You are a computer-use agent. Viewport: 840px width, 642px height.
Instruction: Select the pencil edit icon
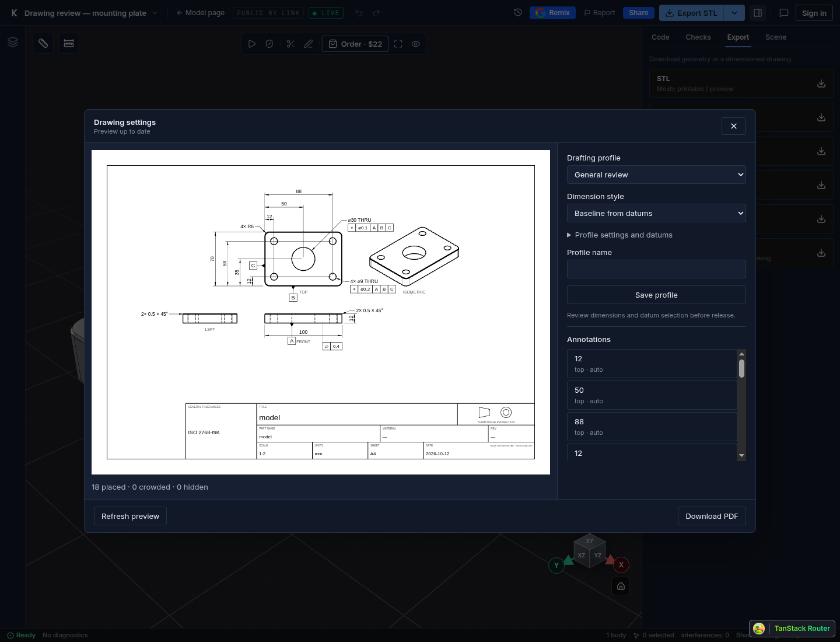[x=309, y=44]
